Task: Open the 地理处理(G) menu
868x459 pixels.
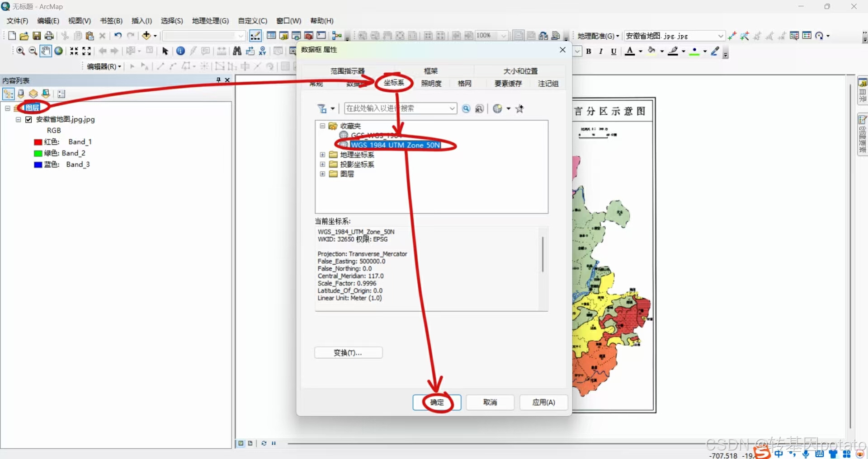Action: 210,21
